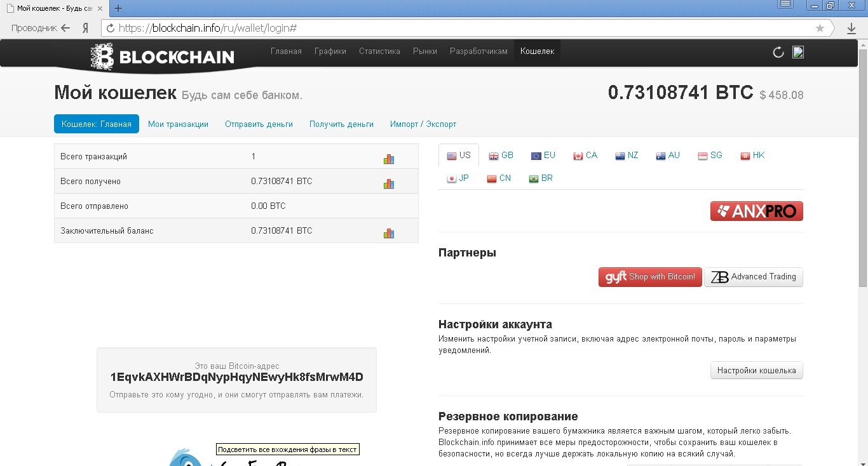Click the wallet refresh icon in header
This screenshot has height=466, width=868.
778,52
